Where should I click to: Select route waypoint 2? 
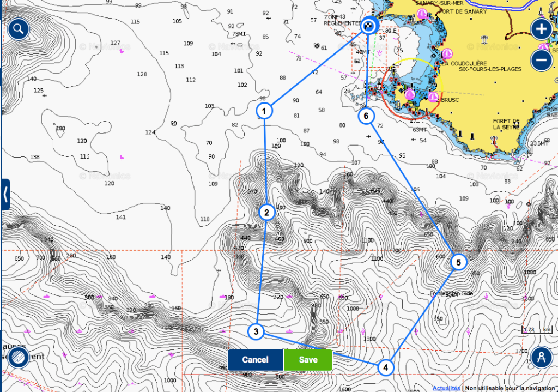tap(266, 213)
